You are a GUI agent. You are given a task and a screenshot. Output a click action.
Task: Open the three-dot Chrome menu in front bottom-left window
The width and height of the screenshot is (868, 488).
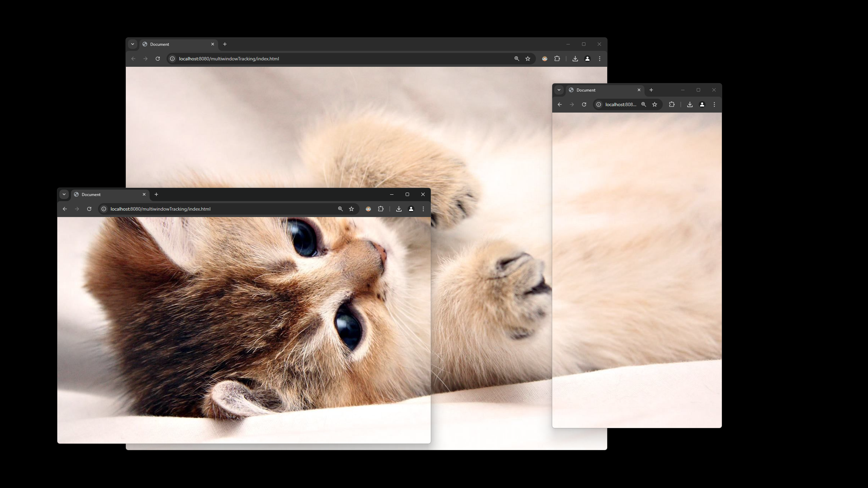coord(423,209)
